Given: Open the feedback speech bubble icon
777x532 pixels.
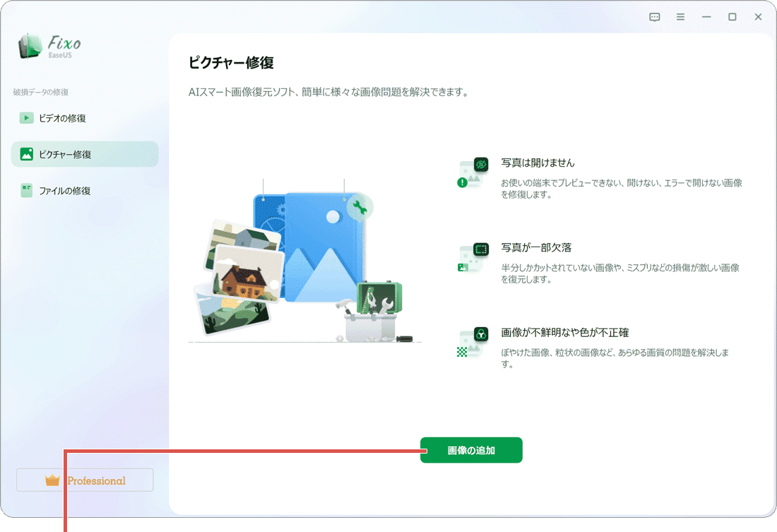Looking at the screenshot, I should point(654,16).
